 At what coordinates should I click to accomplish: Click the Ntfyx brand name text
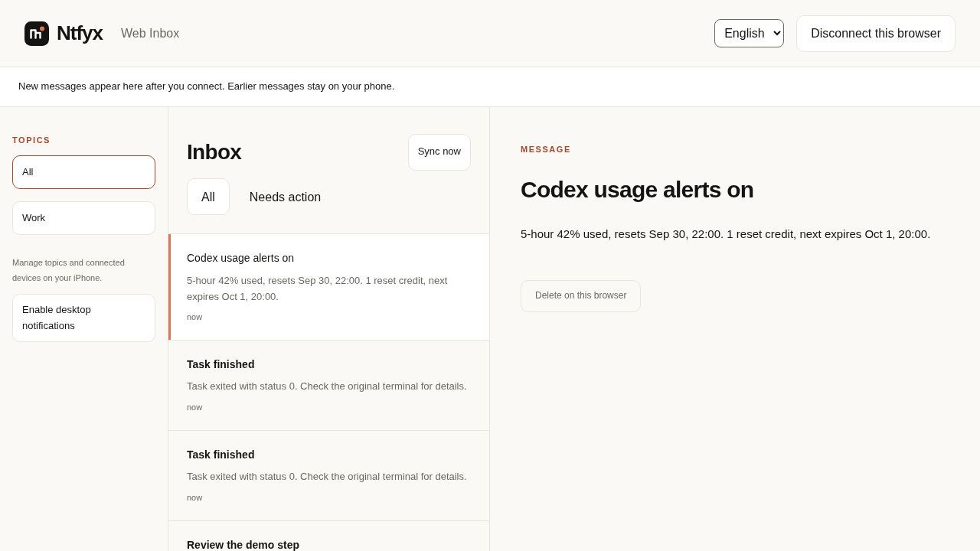pos(80,34)
